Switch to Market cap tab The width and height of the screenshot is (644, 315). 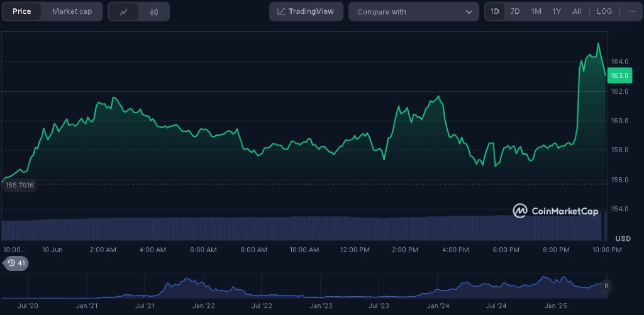pos(72,11)
